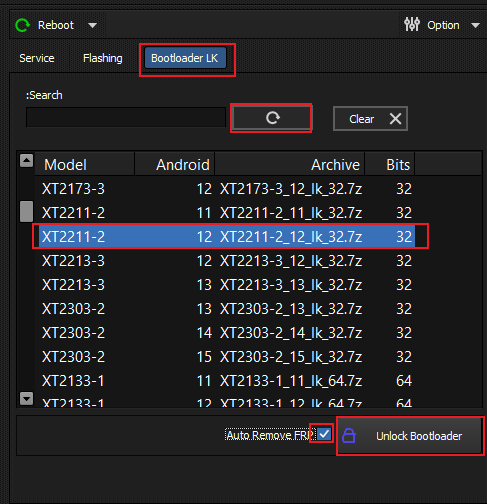
Task: Select the XT2211-2_11_lk_32.7z row
Action: point(227,213)
